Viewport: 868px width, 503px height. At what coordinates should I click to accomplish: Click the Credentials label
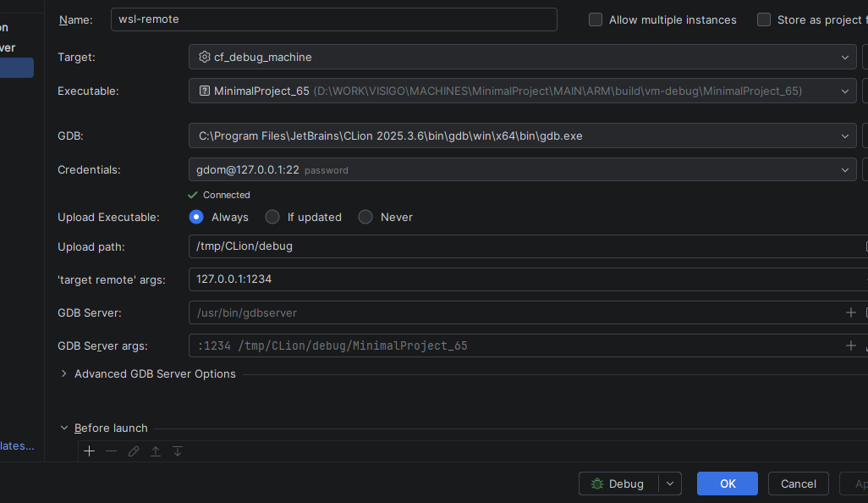point(89,169)
